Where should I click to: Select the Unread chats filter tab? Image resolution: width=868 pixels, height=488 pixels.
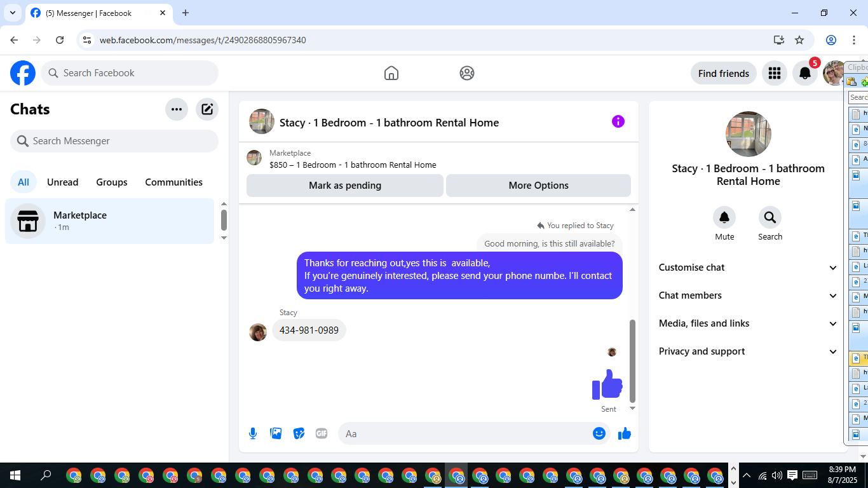point(63,182)
